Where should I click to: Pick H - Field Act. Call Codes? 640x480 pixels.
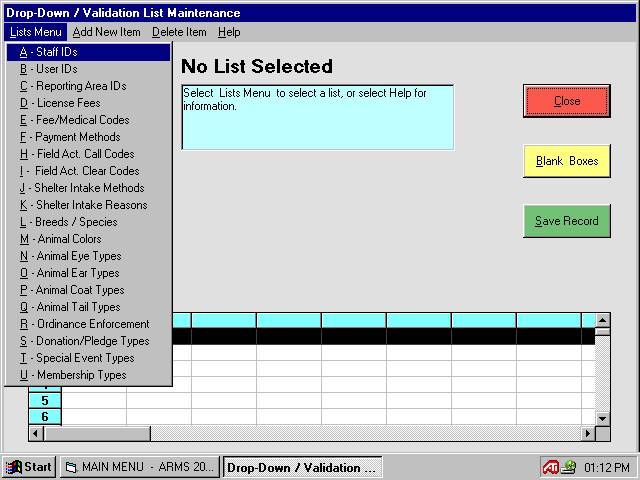point(89,154)
